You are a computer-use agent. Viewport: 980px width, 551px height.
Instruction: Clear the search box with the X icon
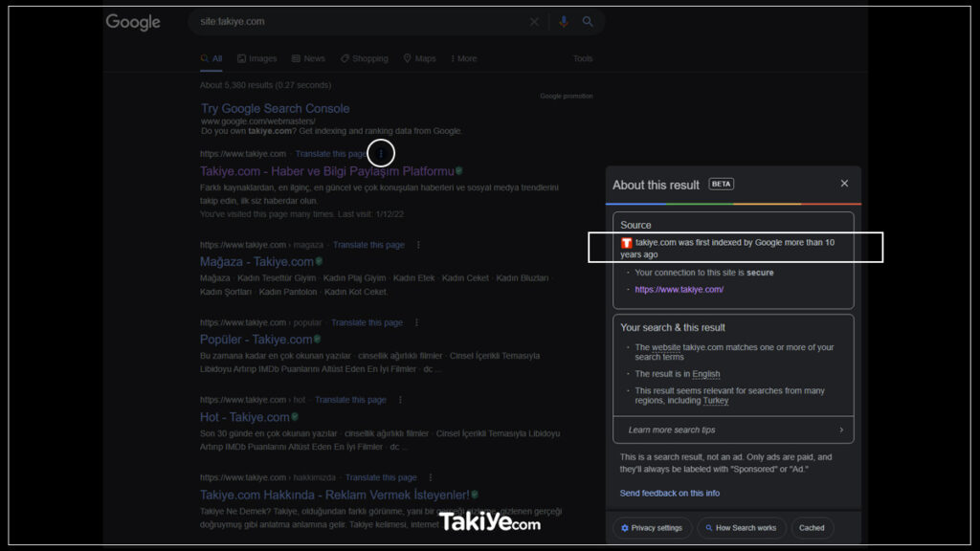pyautogui.click(x=534, y=21)
